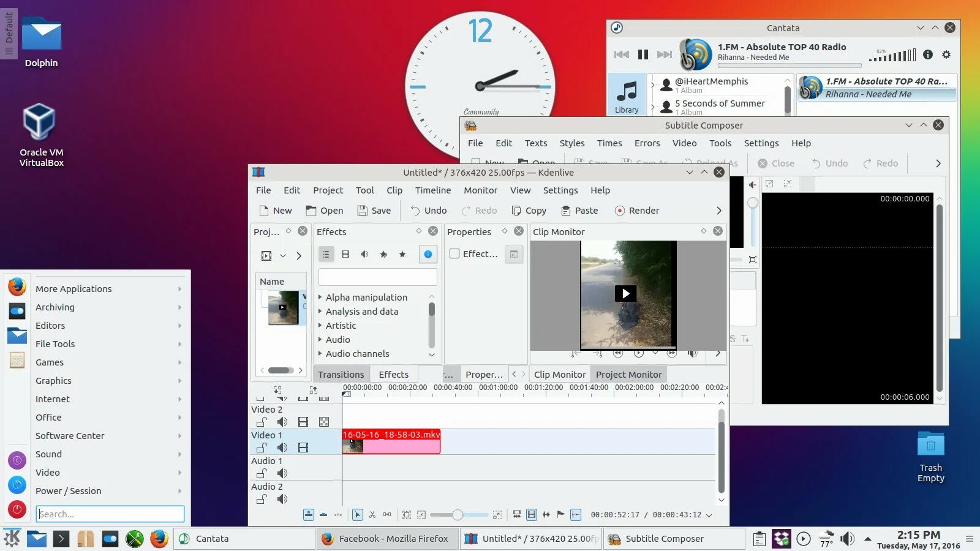The height and width of the screenshot is (551, 980).
Task: Switch to the Project Monitor tab
Action: point(628,374)
